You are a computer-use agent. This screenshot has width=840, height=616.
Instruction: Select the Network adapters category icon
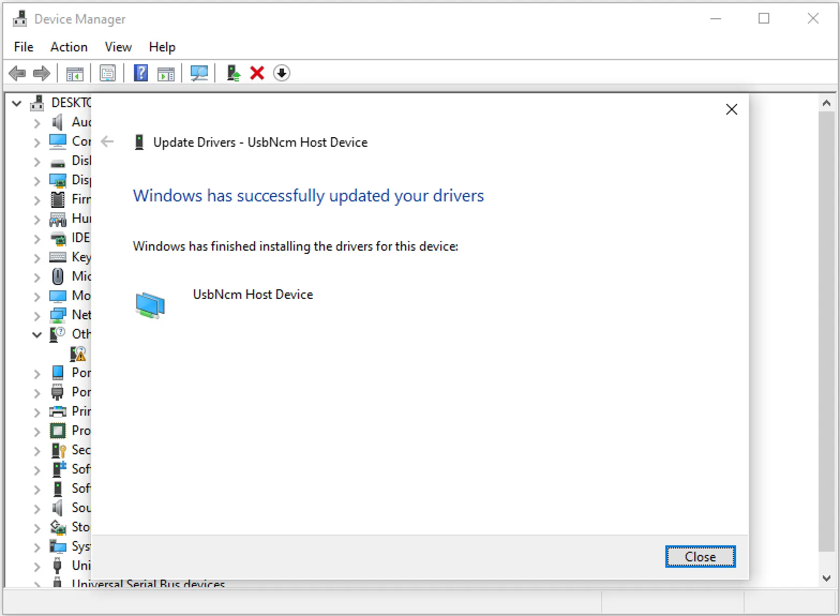(x=58, y=315)
